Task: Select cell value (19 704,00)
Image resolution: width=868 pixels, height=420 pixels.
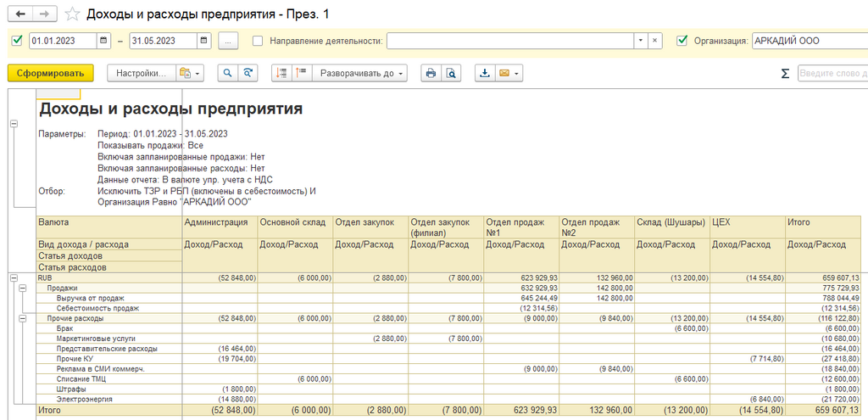Action: click(220, 359)
